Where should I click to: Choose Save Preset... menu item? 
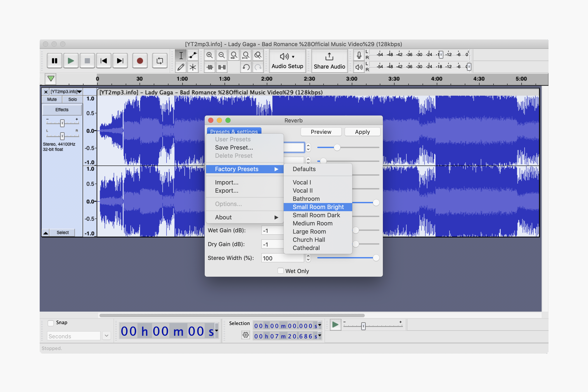point(245,147)
